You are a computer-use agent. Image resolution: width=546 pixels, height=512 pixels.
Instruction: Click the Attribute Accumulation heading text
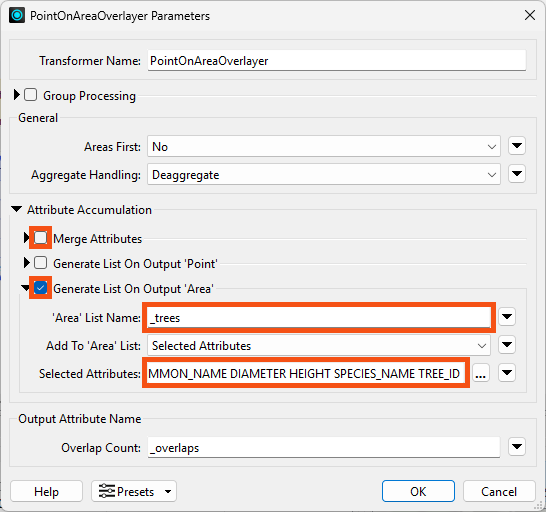point(89,210)
